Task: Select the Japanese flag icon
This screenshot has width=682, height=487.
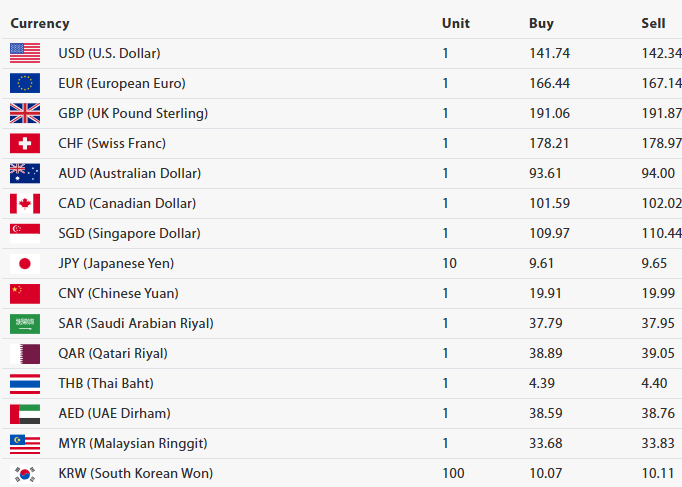Action: tap(25, 263)
